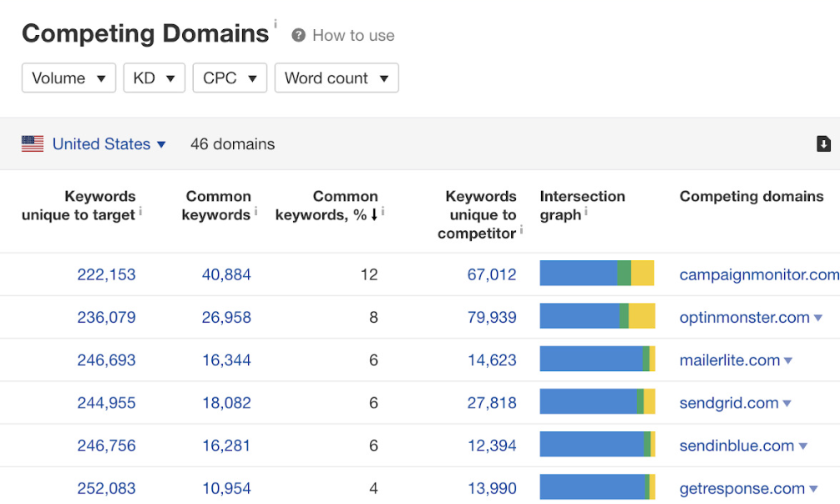Click the 67,012 competitor keywords value
This screenshot has height=504, width=840.
[x=492, y=275]
